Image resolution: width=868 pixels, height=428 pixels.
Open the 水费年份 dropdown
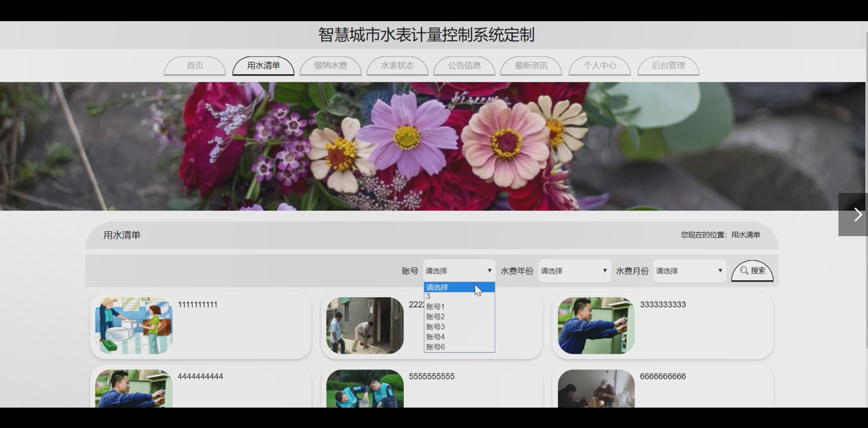point(574,271)
